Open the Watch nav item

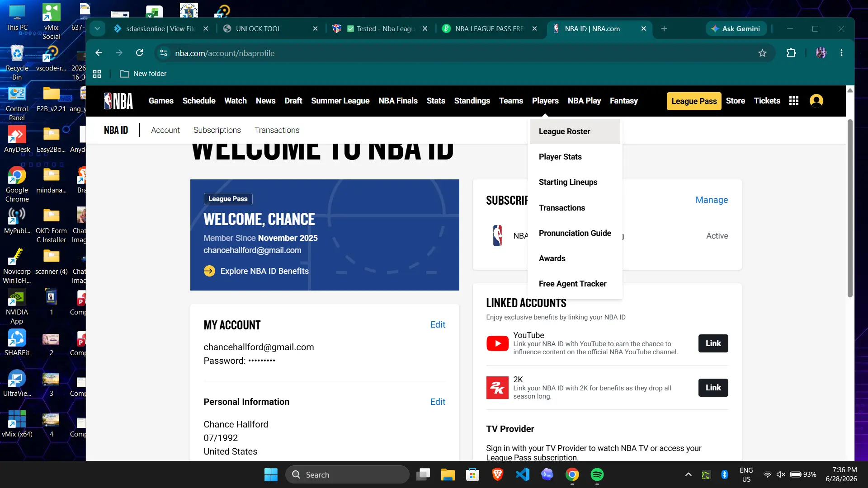tap(236, 101)
